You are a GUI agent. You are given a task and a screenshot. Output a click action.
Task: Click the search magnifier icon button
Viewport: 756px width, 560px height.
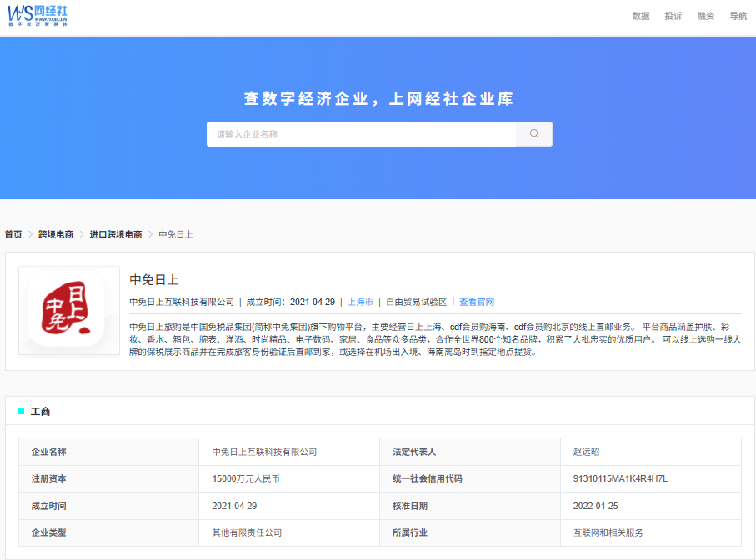pos(534,134)
